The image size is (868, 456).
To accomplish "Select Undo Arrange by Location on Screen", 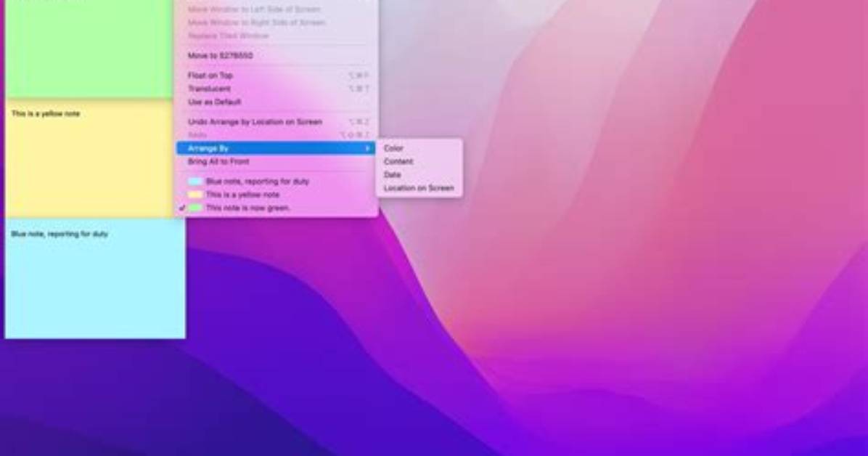I will tap(276, 122).
